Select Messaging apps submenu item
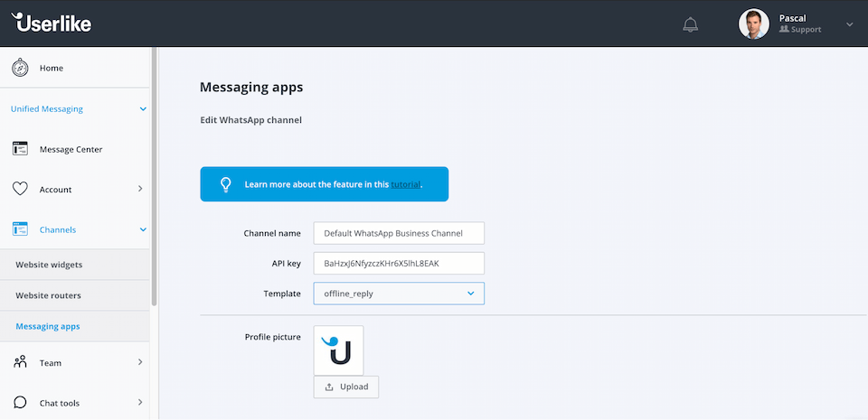 click(75, 327)
